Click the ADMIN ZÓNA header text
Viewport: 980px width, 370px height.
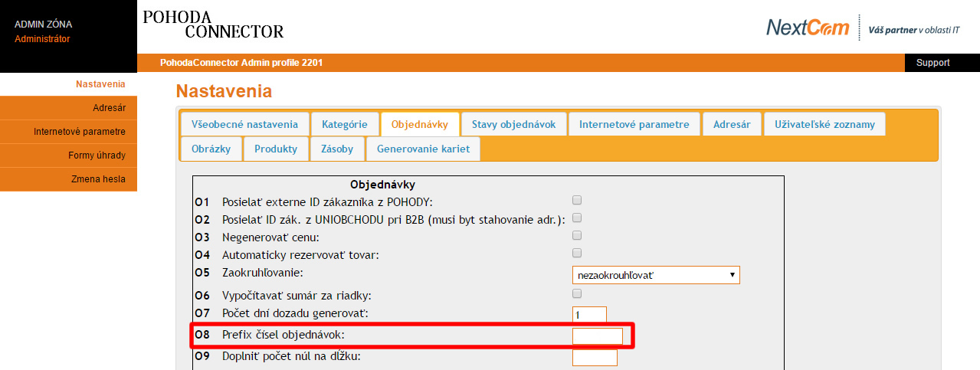pos(43,25)
